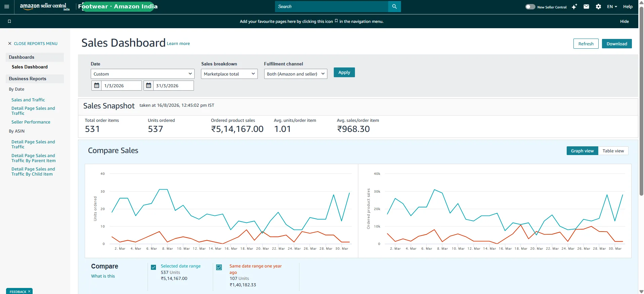Viewport: 644px width, 294px height.
Task: Click the Amazon Seller Central logo
Action: (45, 6)
